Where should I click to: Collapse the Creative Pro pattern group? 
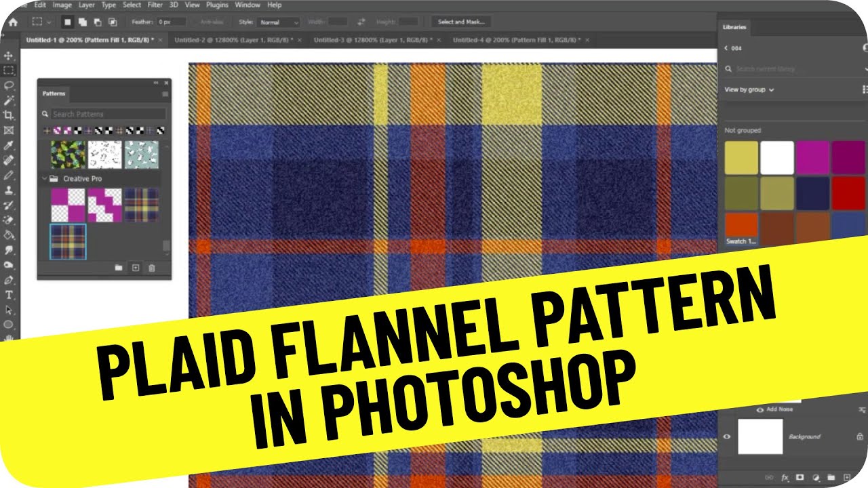coord(45,179)
